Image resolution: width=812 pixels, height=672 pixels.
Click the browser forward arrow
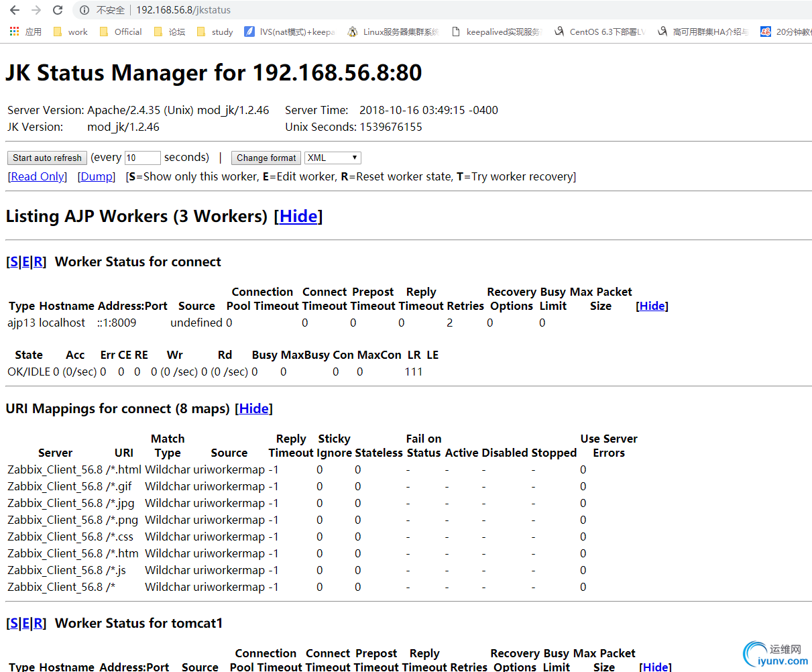click(x=36, y=10)
